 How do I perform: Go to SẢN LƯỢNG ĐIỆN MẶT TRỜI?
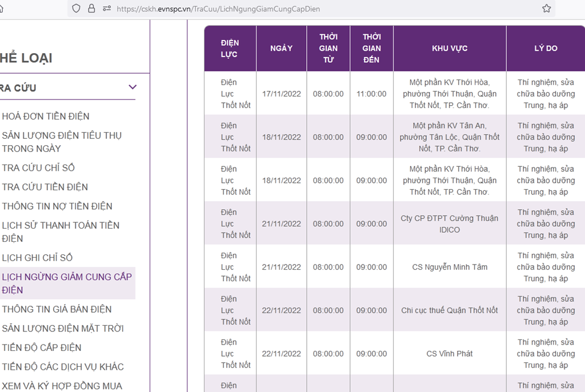(x=63, y=329)
